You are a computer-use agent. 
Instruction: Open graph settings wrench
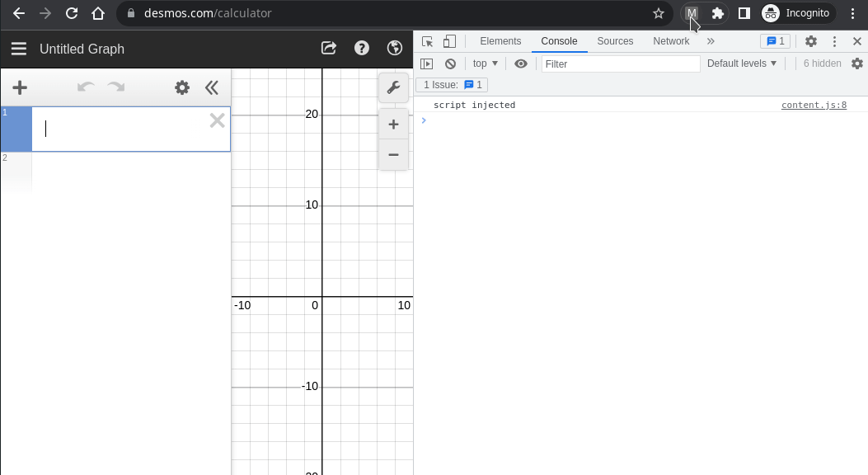[393, 87]
